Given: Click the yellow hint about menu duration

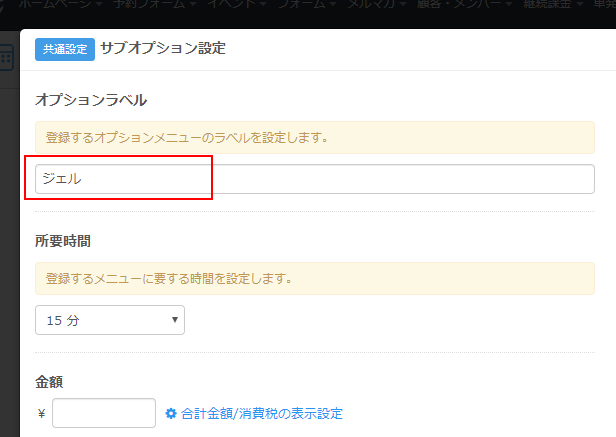Looking at the screenshot, I should 315,278.
